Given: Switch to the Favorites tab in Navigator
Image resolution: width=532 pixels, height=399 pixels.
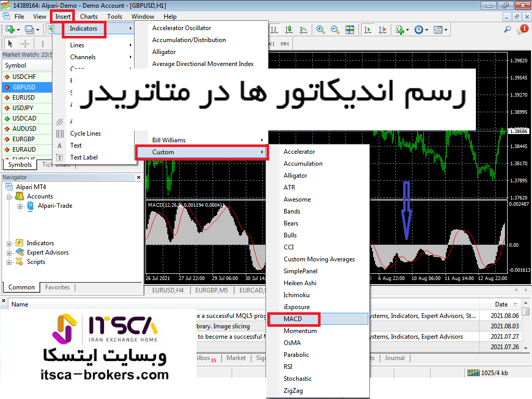Looking at the screenshot, I should (x=57, y=287).
